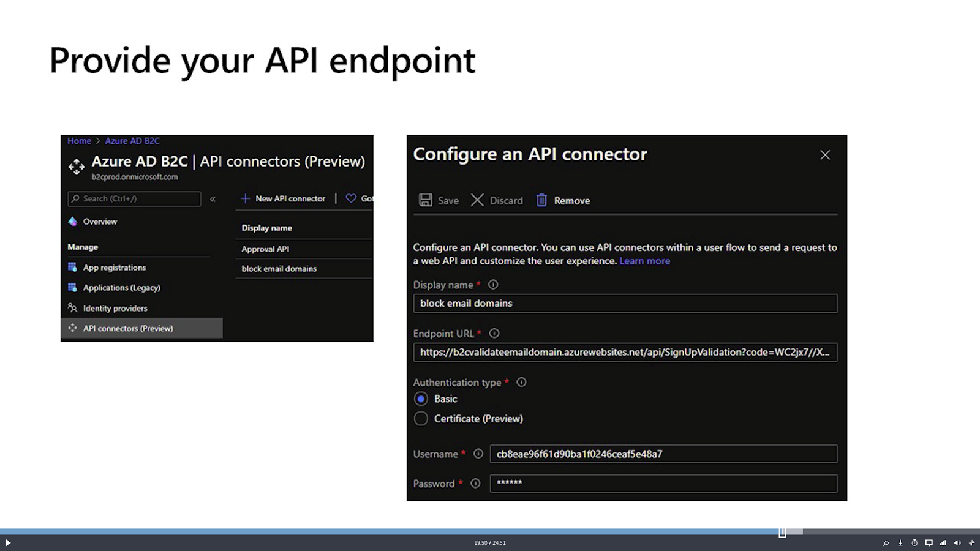This screenshot has height=551, width=980.
Task: Click the API connectors sidebar icon
Action: [72, 328]
